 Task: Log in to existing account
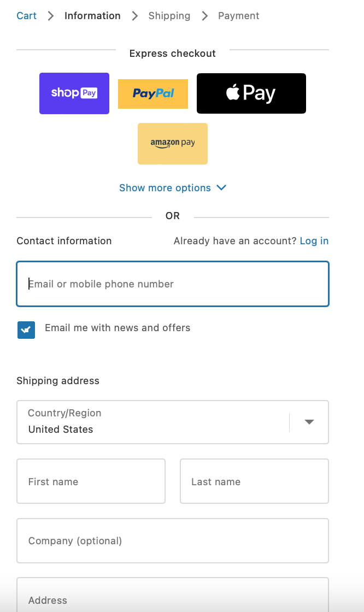[314, 241]
